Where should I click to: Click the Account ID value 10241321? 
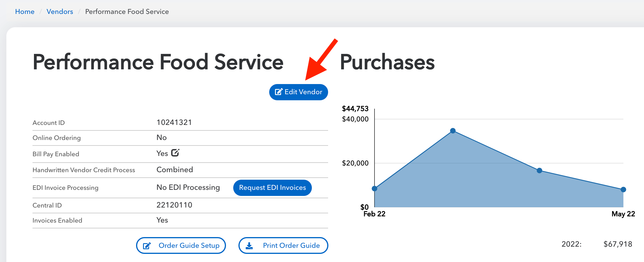click(174, 122)
